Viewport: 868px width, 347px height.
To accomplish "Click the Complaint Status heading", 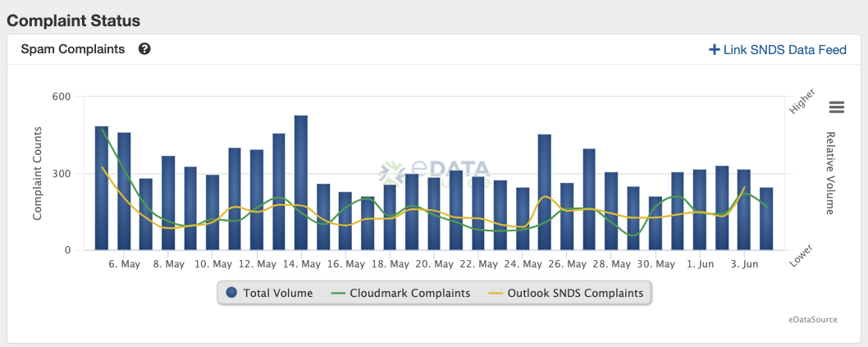I will pyautogui.click(x=74, y=20).
